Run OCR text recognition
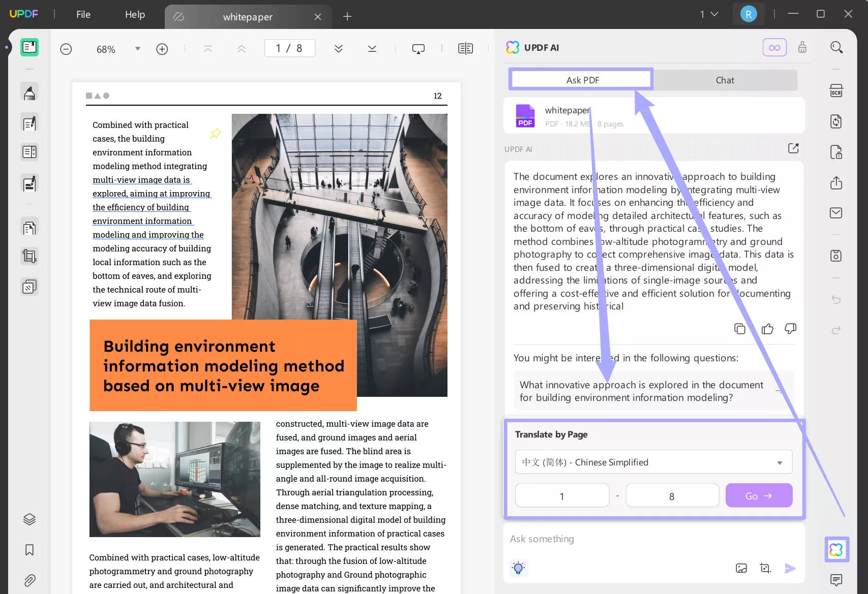 pos(836,91)
